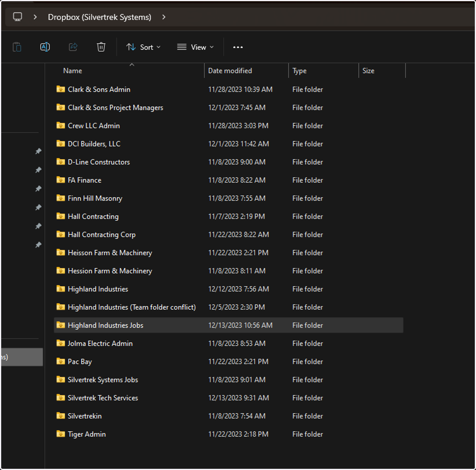The height and width of the screenshot is (470, 476).
Task: Click the date 12/13/2023 10:56 AM
Action: [240, 325]
